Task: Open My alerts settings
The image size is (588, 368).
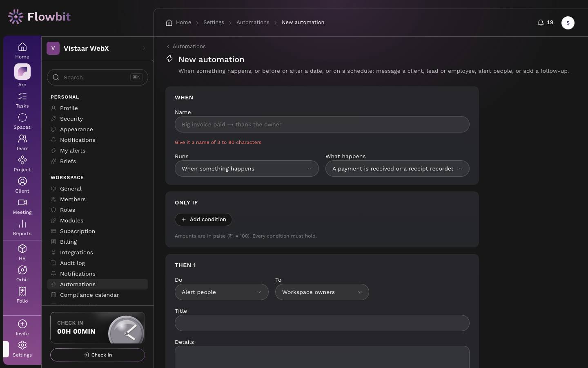Action: coord(97,150)
